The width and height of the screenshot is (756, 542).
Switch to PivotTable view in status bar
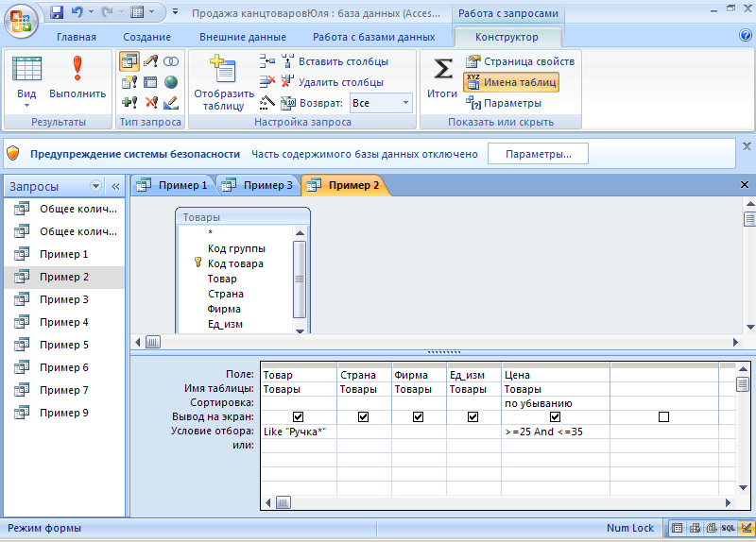[x=695, y=529]
